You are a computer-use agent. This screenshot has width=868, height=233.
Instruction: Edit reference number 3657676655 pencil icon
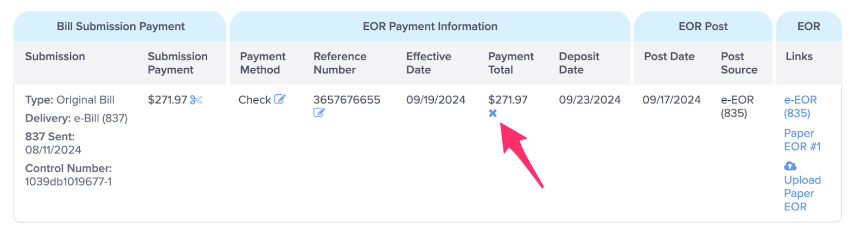coord(319,113)
